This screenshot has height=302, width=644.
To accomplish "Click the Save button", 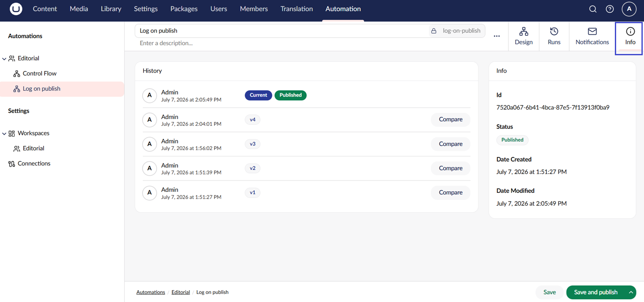I will tap(549, 292).
